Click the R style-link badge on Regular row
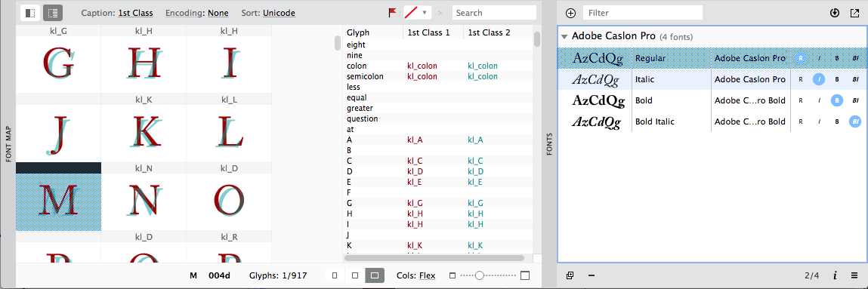 800,58
